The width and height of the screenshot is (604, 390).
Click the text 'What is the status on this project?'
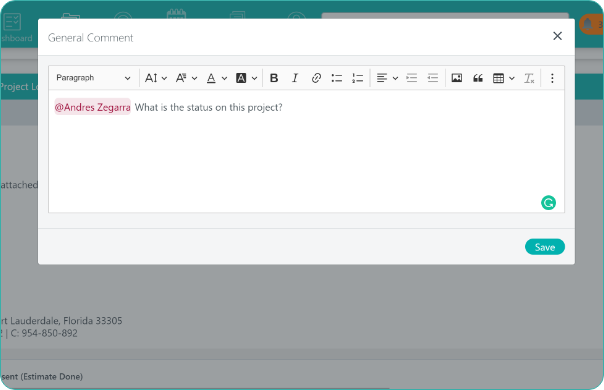tap(208, 108)
